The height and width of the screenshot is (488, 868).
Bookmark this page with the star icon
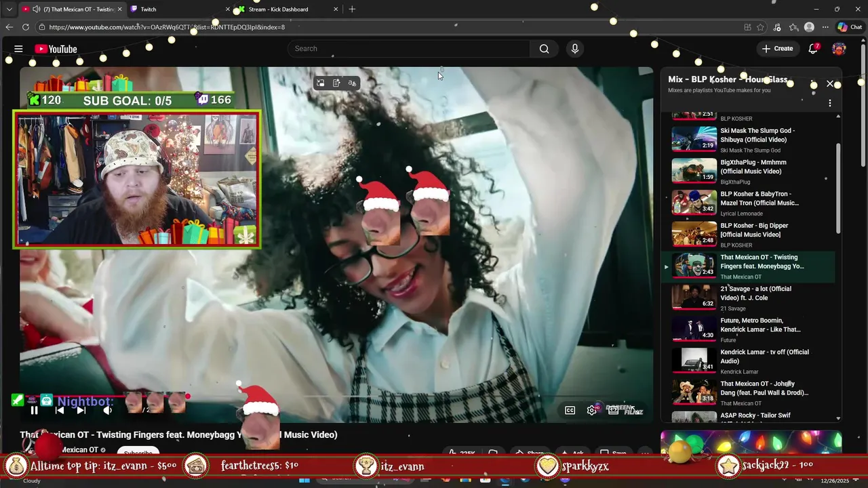click(760, 27)
